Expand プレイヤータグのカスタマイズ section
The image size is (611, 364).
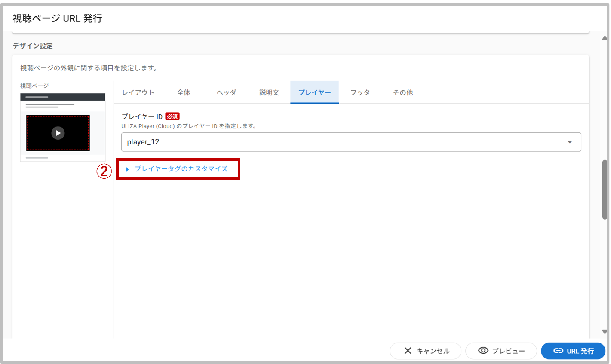(x=181, y=169)
